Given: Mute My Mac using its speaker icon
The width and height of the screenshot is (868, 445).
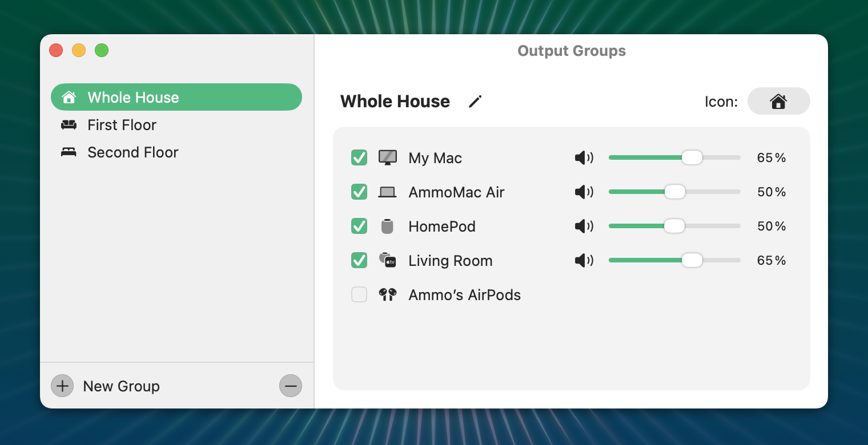Looking at the screenshot, I should [584, 158].
